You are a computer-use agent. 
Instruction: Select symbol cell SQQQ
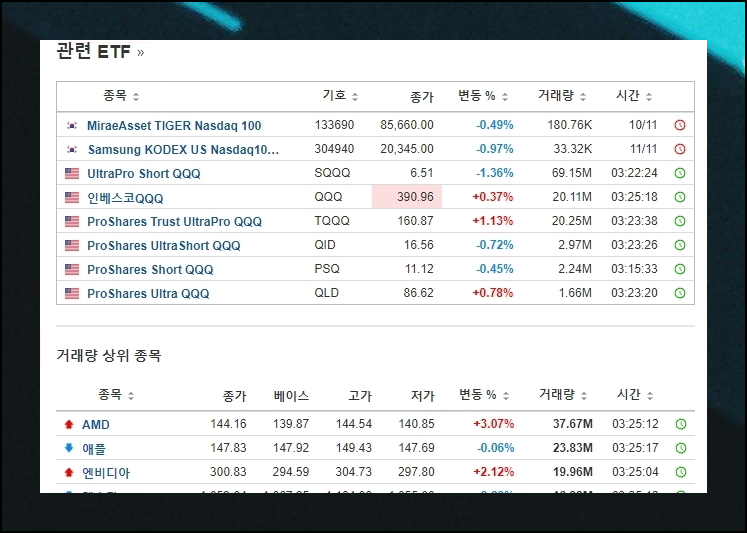(332, 172)
